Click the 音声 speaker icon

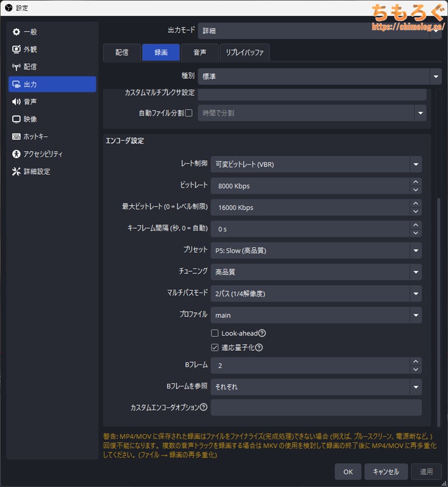tap(16, 101)
